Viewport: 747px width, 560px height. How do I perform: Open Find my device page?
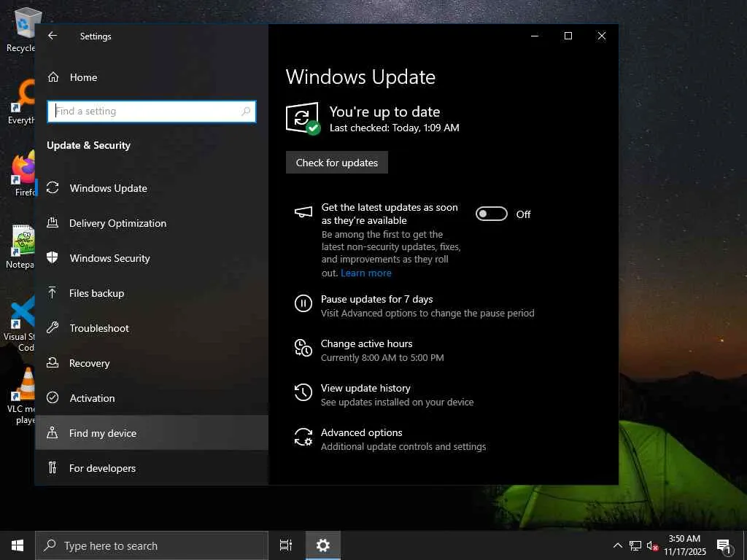tap(152, 433)
